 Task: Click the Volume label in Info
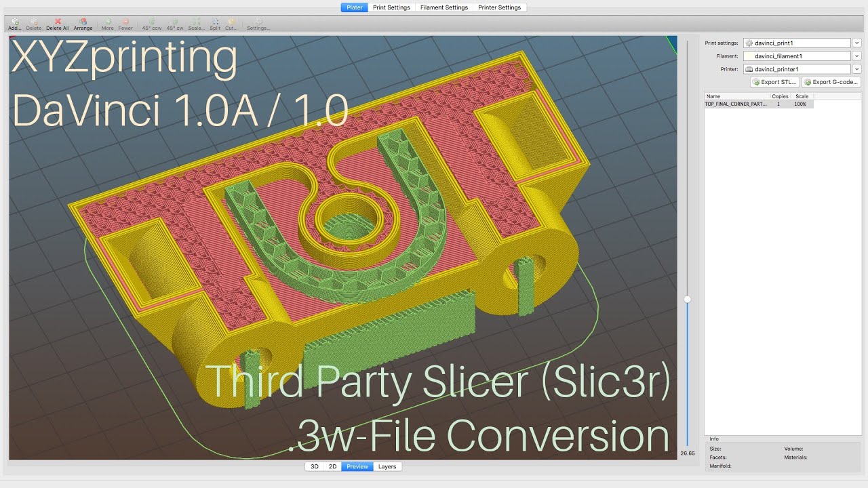click(x=793, y=449)
